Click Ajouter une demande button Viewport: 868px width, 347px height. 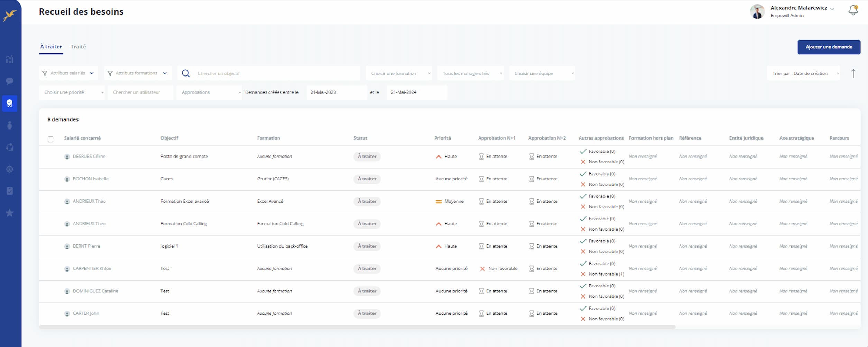tap(829, 47)
